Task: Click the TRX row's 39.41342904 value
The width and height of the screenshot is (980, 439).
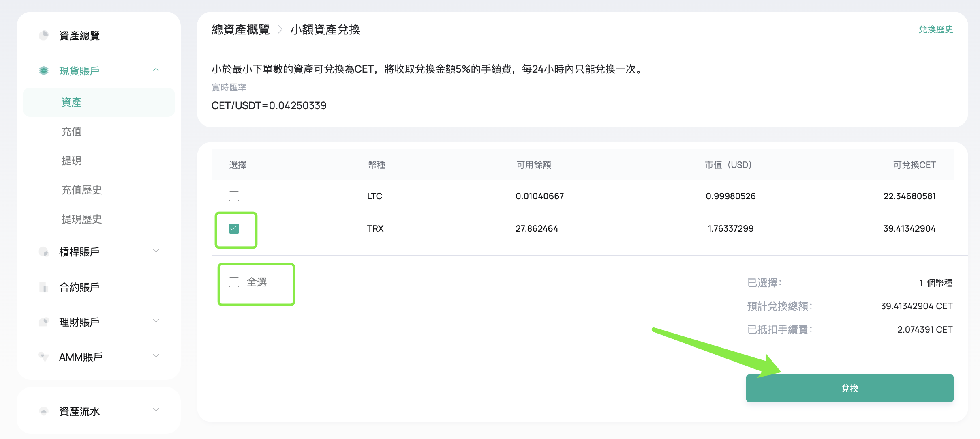Action: [909, 228]
